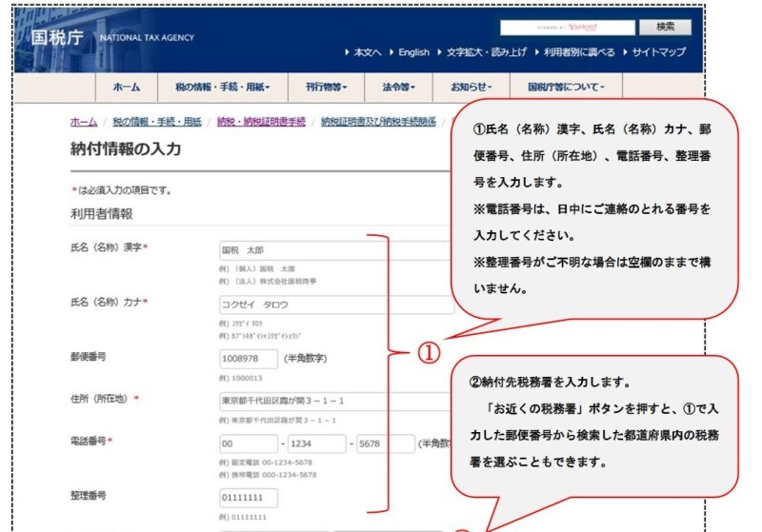Click the 納付情報の入力 page heading
The height and width of the screenshot is (532, 762).
coord(126,148)
